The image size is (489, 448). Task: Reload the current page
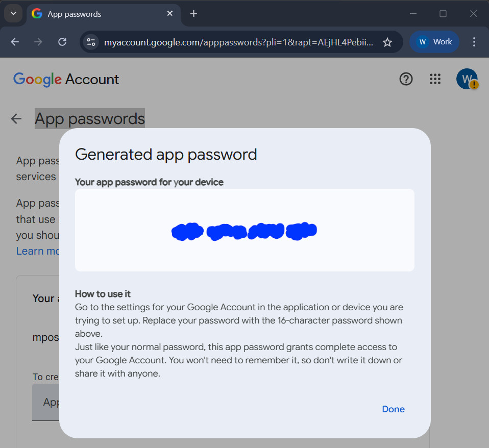point(62,42)
